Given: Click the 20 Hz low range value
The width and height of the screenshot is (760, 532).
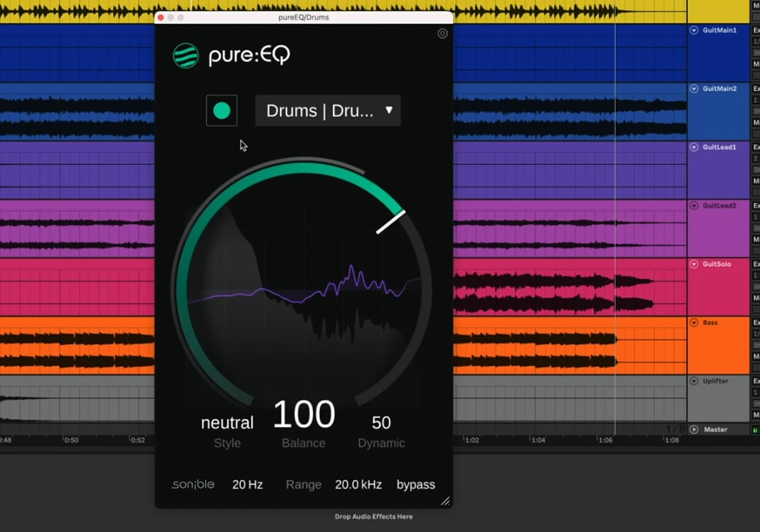Looking at the screenshot, I should coord(247,485).
